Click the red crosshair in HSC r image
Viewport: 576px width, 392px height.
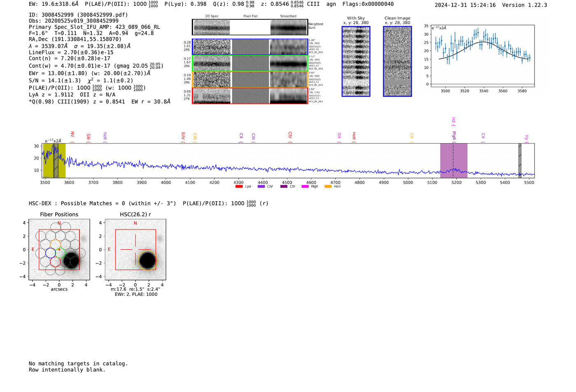(x=135, y=249)
